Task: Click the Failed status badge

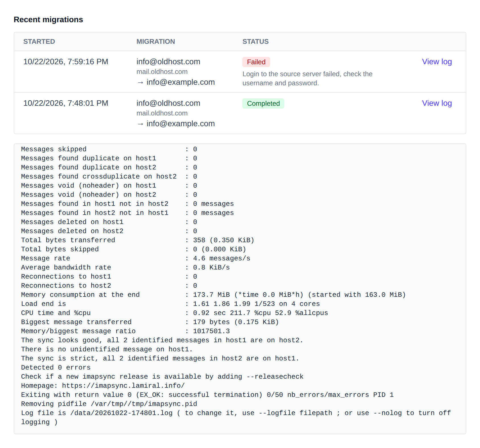Action: click(x=256, y=62)
